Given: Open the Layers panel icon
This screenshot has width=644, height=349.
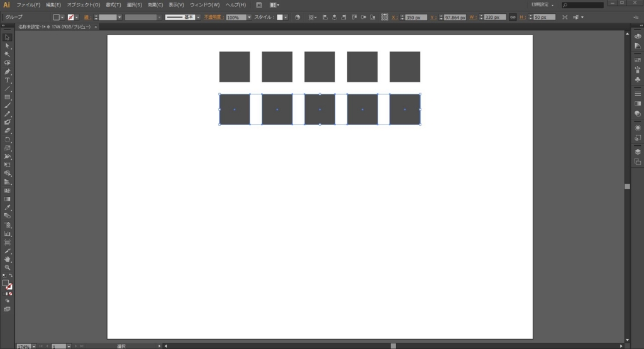Looking at the screenshot, I should pyautogui.click(x=638, y=152).
